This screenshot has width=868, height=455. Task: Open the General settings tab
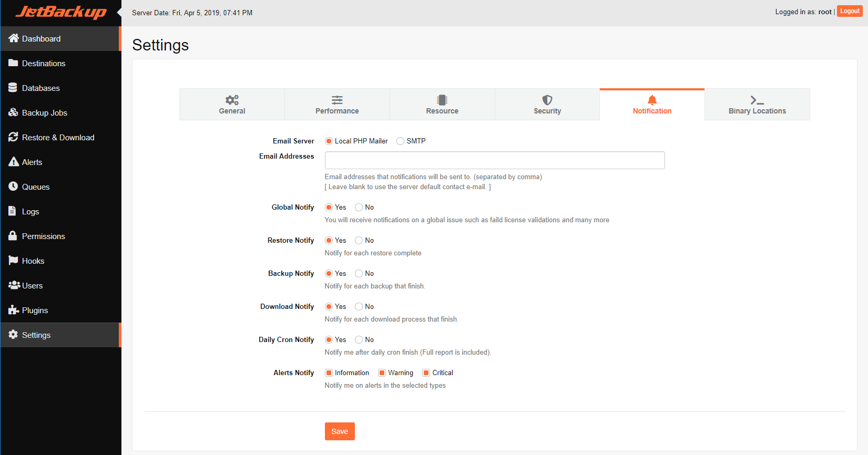[232, 105]
